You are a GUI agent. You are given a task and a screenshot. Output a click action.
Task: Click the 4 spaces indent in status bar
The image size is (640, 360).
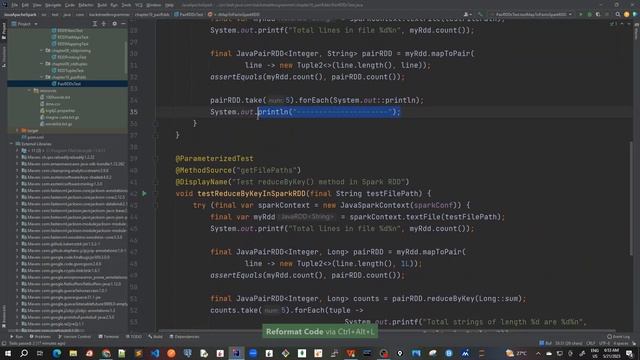pyautogui.click(x=621, y=343)
